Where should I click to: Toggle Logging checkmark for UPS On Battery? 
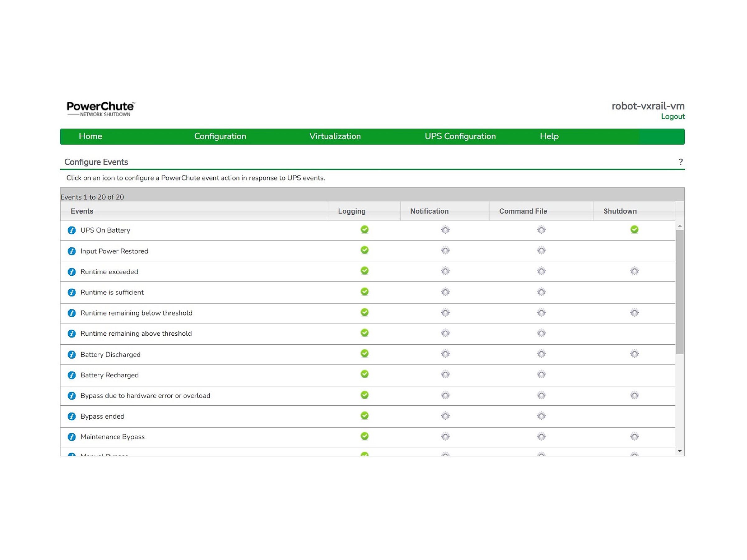coord(364,230)
